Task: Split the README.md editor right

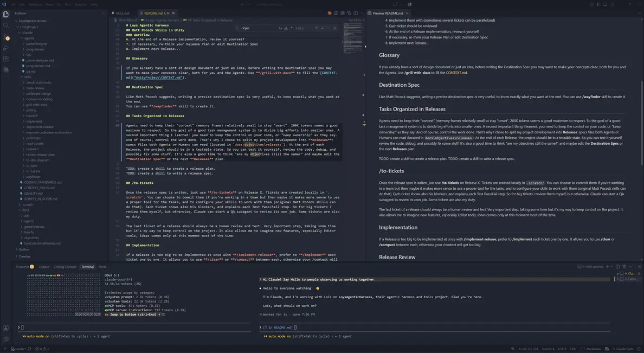Action: [356, 13]
